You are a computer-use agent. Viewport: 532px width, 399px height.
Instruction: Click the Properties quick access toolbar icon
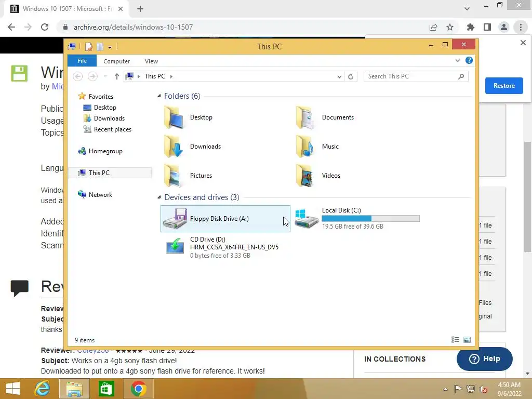click(x=88, y=46)
